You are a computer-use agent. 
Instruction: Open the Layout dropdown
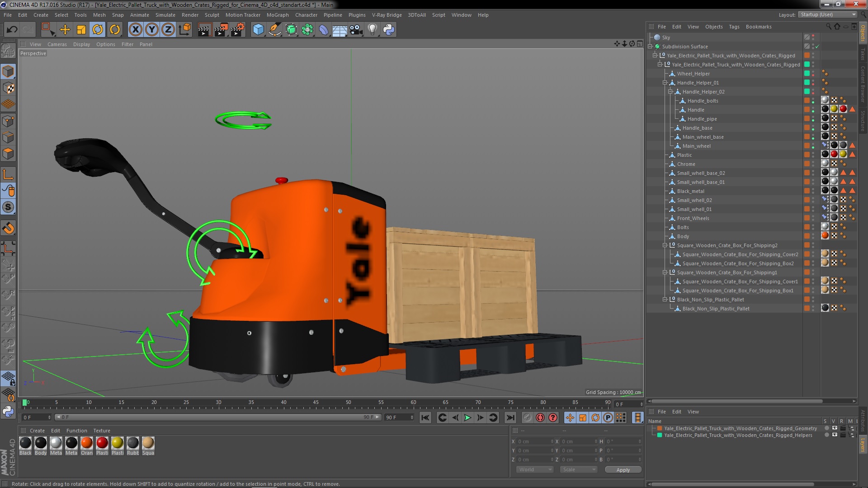[x=827, y=14]
